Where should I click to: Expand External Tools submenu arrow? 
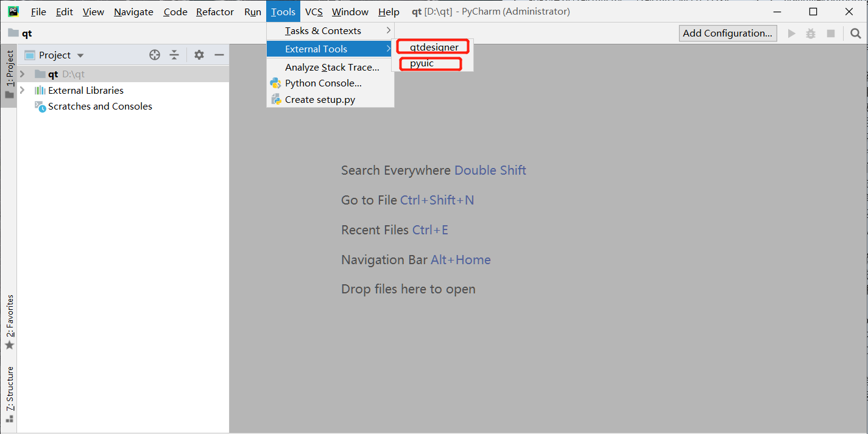point(388,49)
